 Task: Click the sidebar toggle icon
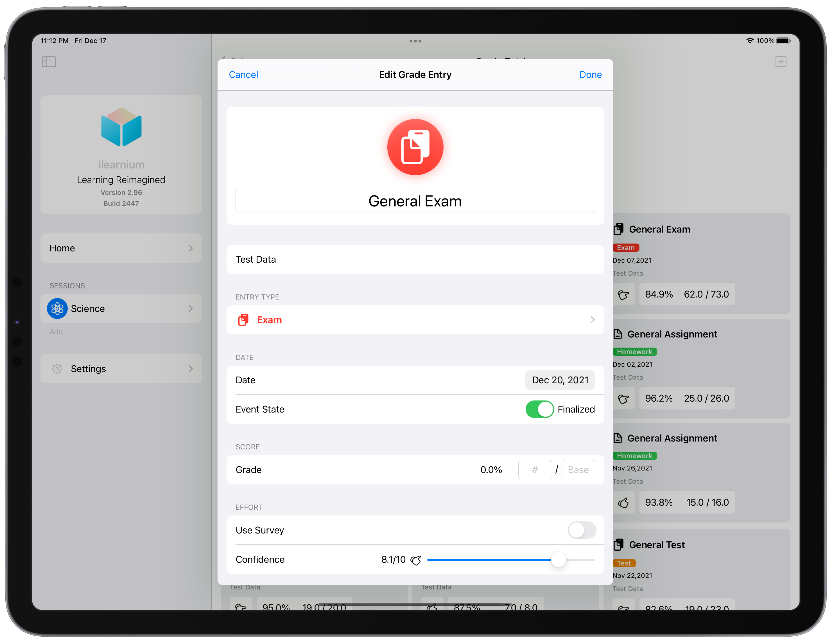(x=49, y=62)
